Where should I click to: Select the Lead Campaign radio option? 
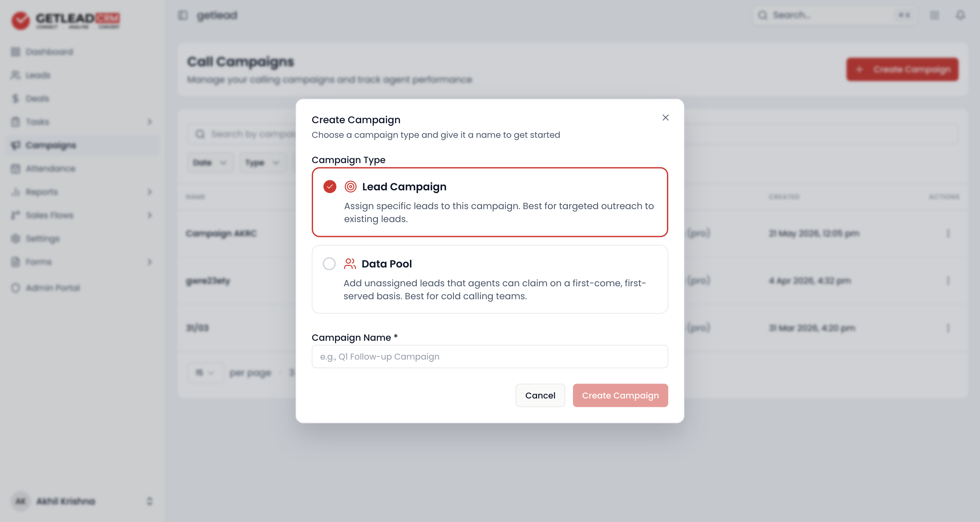coord(330,186)
